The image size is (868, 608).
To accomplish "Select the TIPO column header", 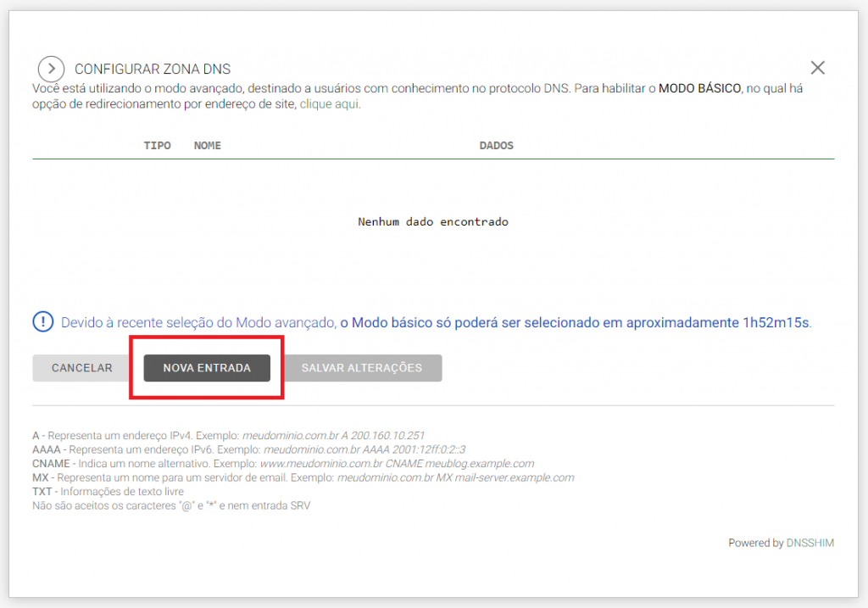I will (x=157, y=145).
